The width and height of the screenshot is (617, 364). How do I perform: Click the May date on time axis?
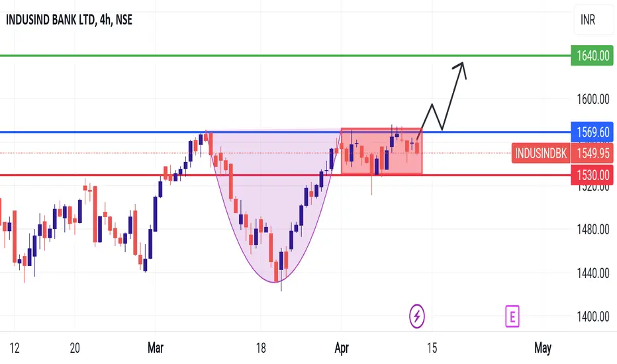point(543,348)
